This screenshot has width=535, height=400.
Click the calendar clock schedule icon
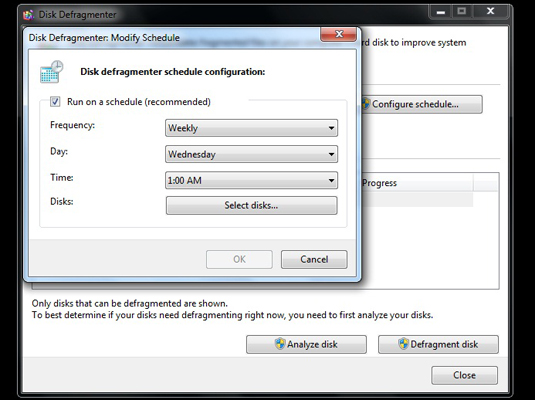pyautogui.click(x=51, y=72)
